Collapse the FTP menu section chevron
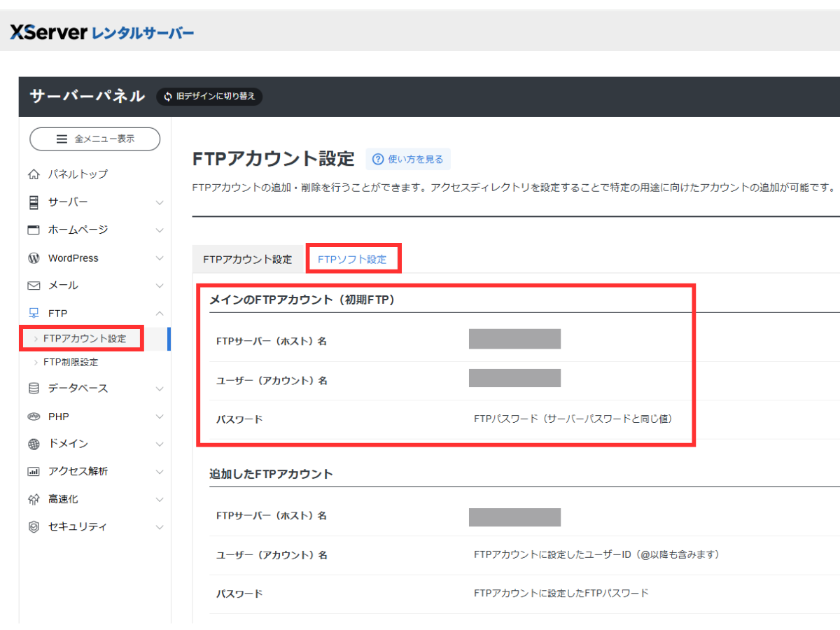 [160, 314]
